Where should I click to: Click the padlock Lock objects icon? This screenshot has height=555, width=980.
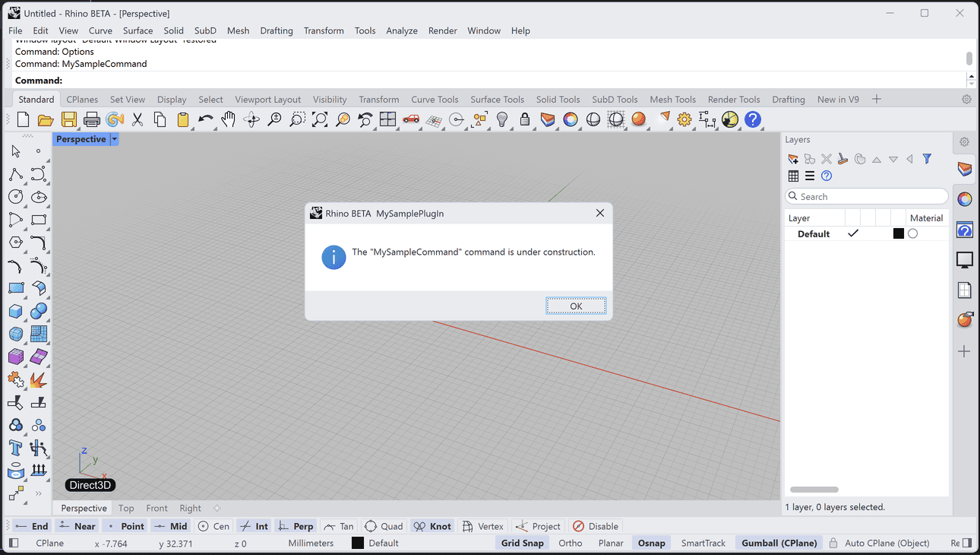click(525, 119)
